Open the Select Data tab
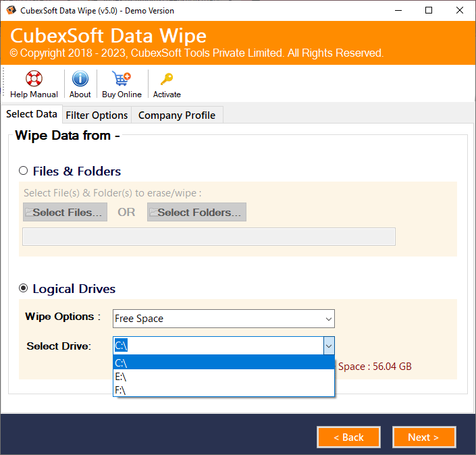 tap(32, 114)
